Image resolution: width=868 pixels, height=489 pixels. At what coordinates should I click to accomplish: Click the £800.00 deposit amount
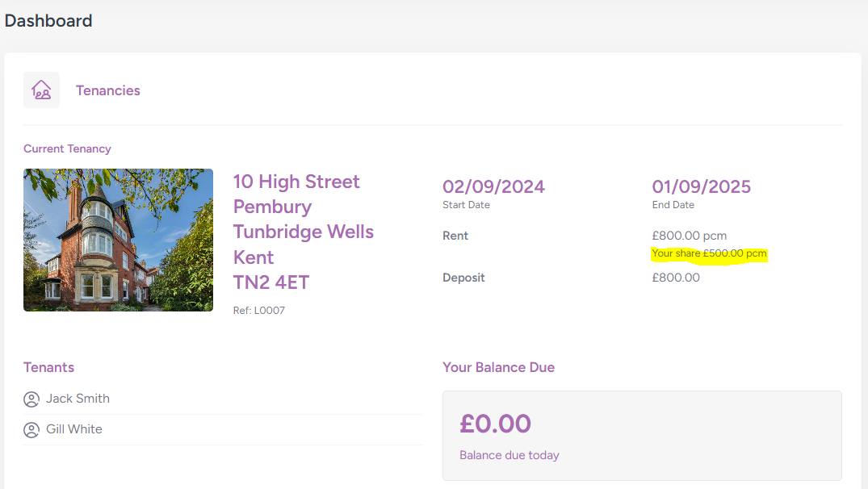point(676,278)
